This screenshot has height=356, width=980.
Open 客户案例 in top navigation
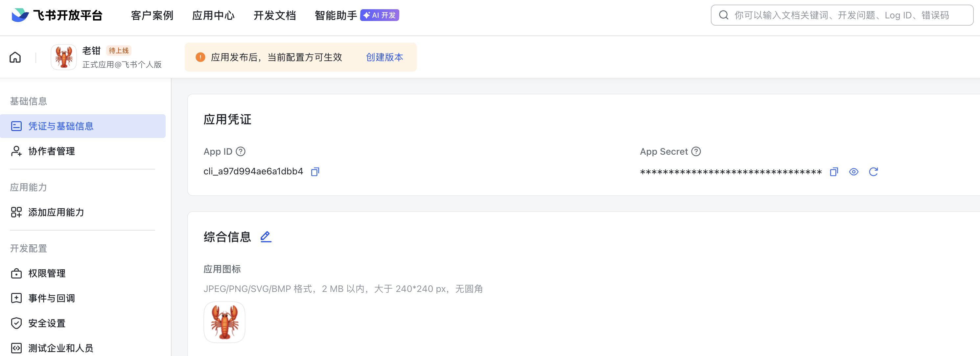point(152,15)
